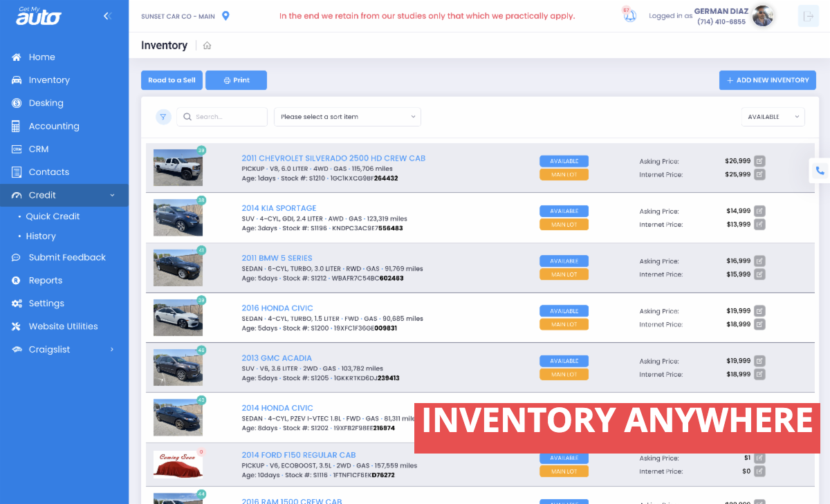The width and height of the screenshot is (830, 504).
Task: Open the Accounting icon in the sidebar
Action: click(x=16, y=126)
